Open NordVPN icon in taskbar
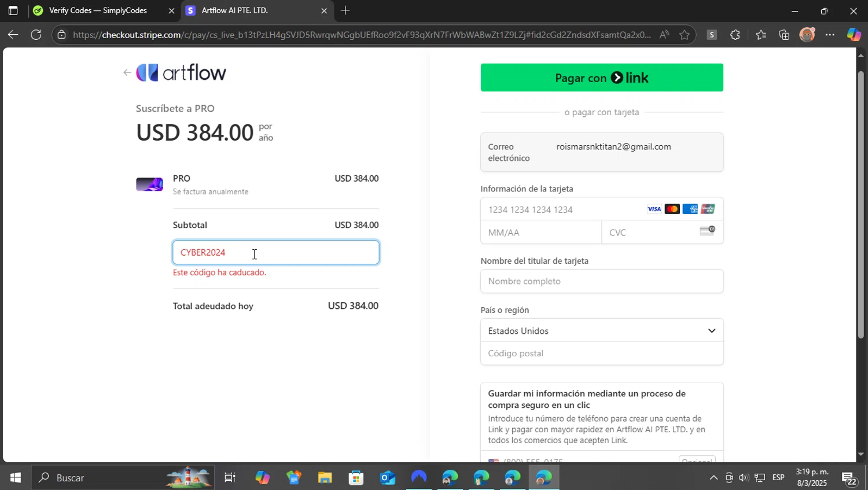 coord(418,478)
